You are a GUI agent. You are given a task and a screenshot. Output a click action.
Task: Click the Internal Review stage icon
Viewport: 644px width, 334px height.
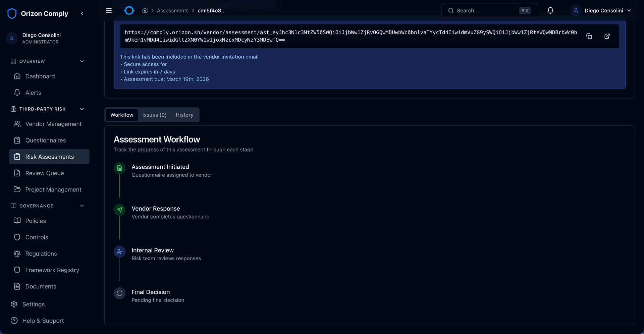pyautogui.click(x=119, y=252)
